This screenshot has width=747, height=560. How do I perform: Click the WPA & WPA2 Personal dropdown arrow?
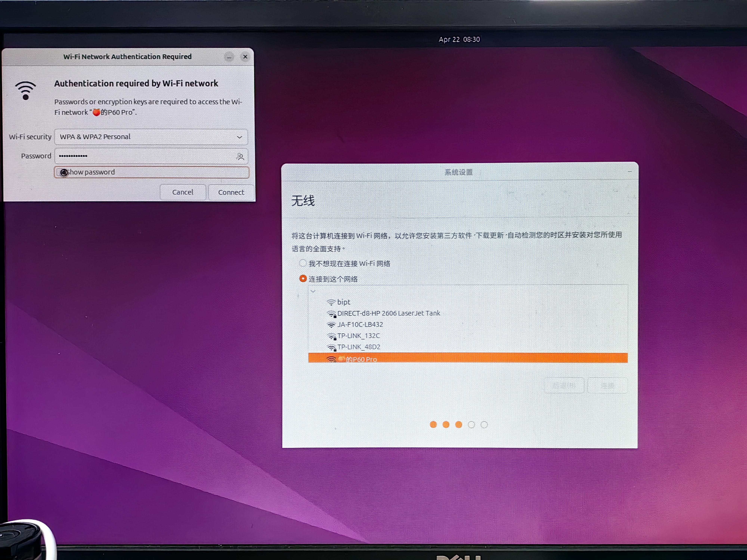click(x=239, y=137)
